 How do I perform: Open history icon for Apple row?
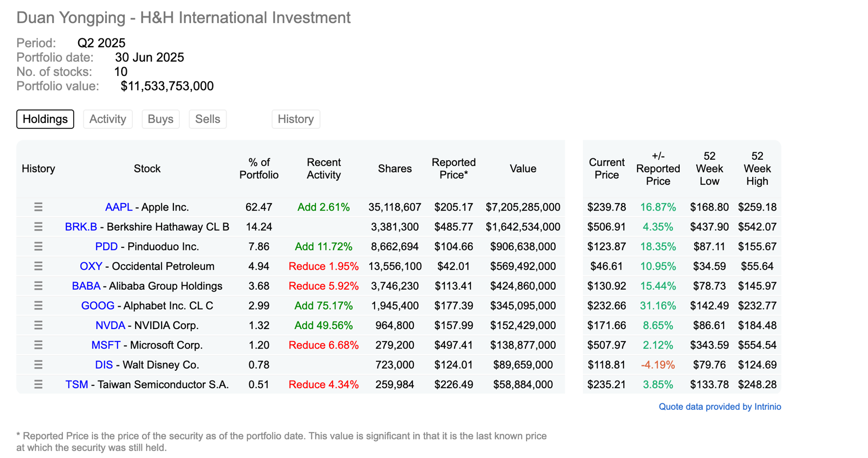click(38, 207)
